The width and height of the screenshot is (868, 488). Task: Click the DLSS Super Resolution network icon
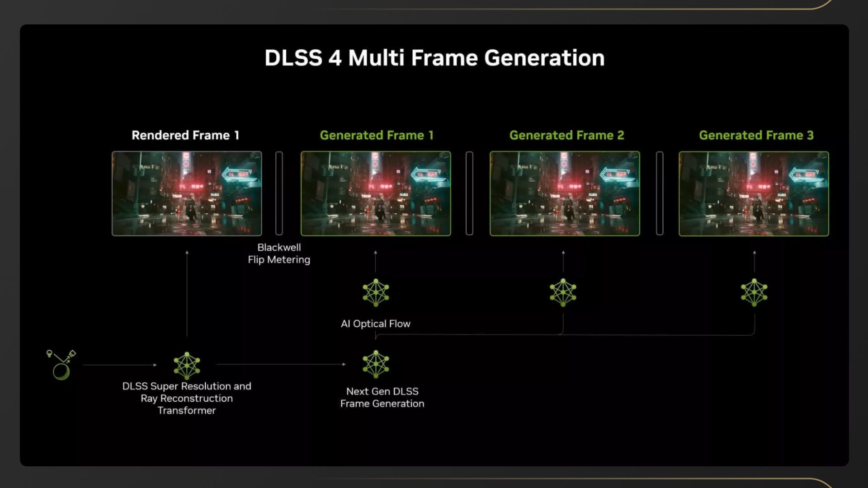coord(187,365)
